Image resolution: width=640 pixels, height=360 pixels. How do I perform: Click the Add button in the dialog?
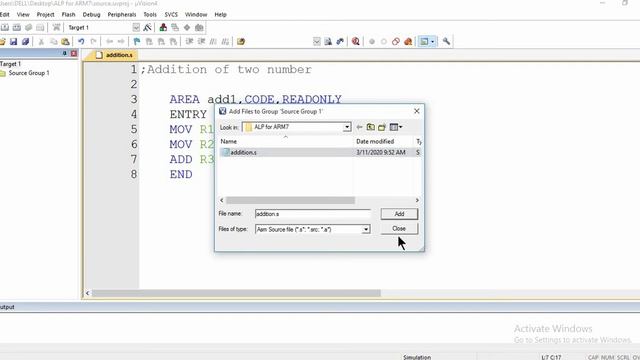(x=399, y=214)
